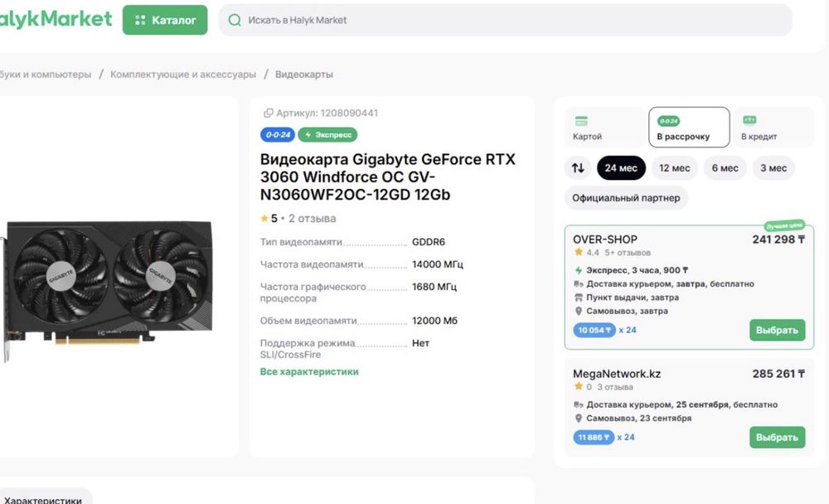Click the 12000 Мб value
Screen dimensions: 829x504
(434, 321)
